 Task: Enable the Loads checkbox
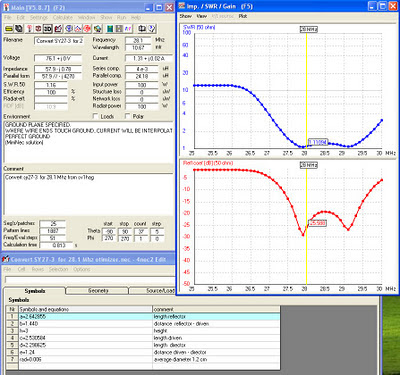coord(96,116)
